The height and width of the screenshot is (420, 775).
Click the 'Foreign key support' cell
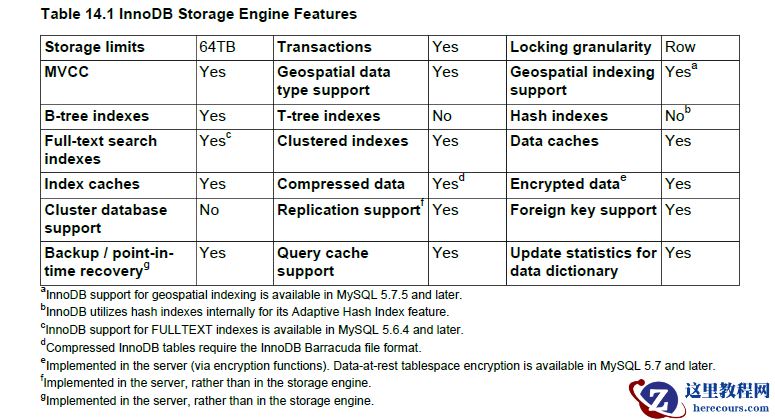(x=583, y=210)
